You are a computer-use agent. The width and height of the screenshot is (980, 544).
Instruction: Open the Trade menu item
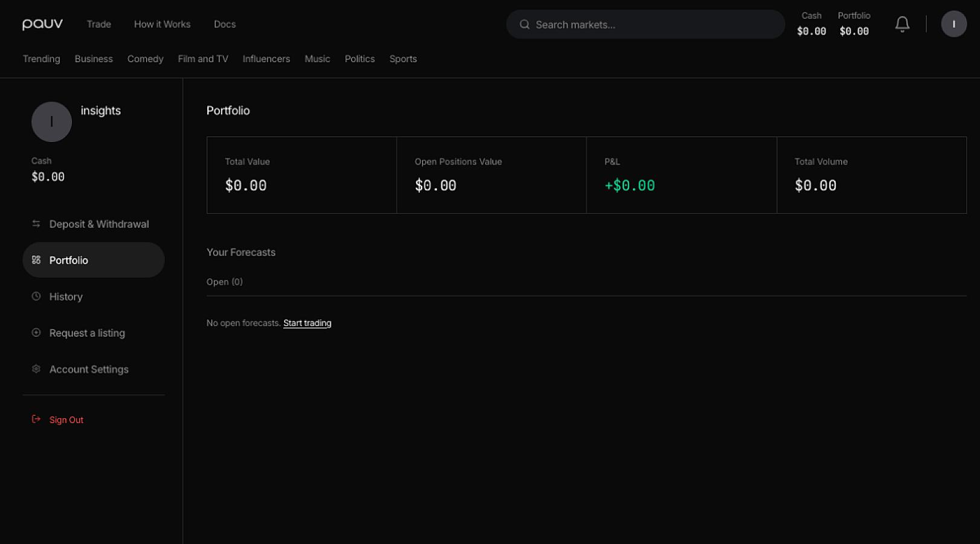coord(99,24)
